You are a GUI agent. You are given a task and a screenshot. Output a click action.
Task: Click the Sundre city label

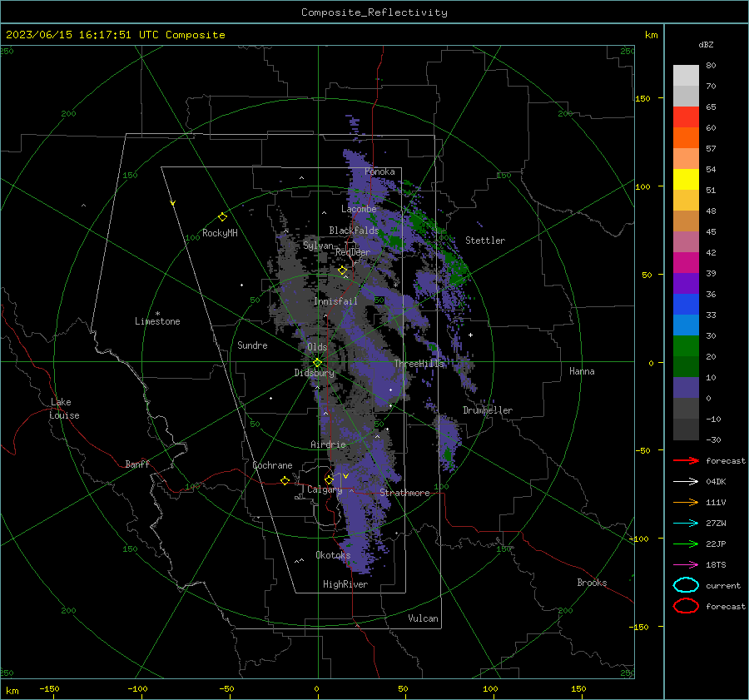tap(252, 345)
